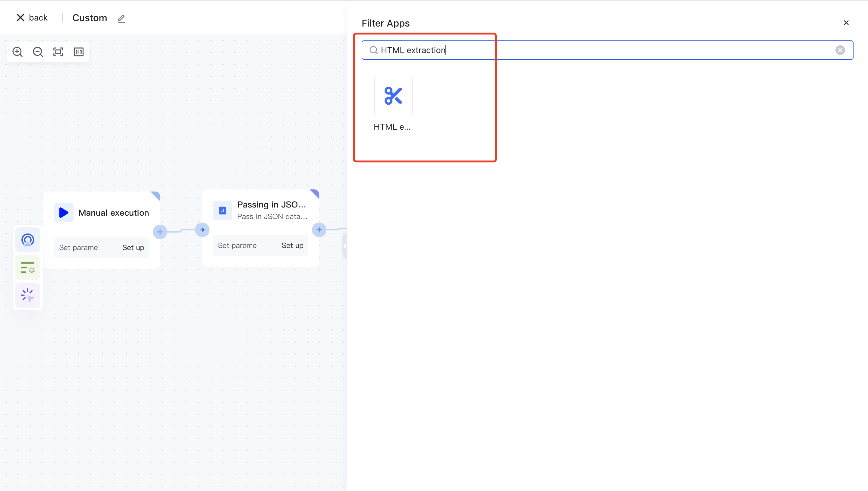This screenshot has height=491, width=868.
Task: Add node after Passing in JSON
Action: [319, 230]
